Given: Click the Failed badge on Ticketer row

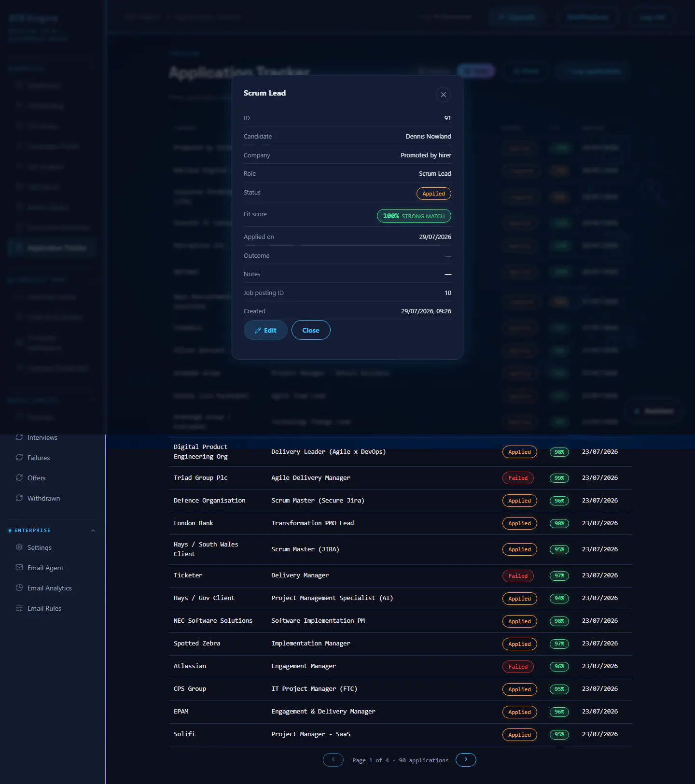Looking at the screenshot, I should tap(518, 576).
